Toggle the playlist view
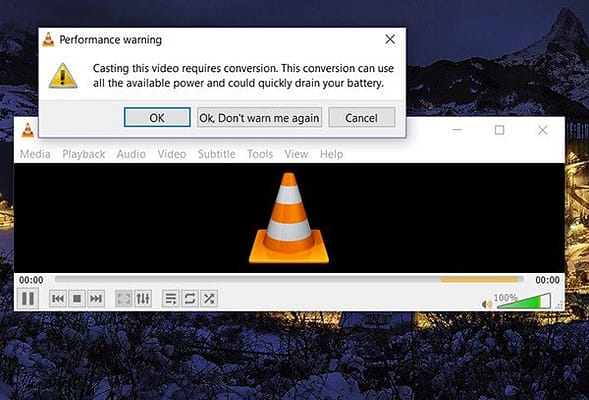 tap(171, 299)
